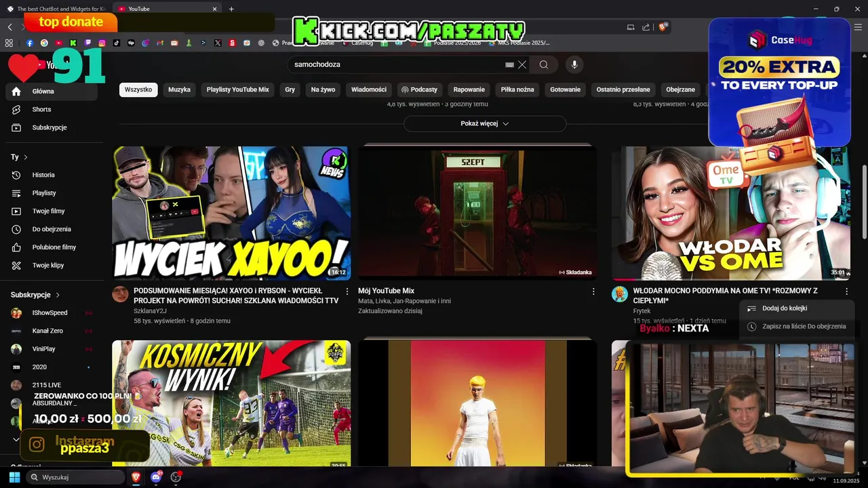Open Brave browser from taskbar
This screenshot has height=488, width=868.
(136, 477)
